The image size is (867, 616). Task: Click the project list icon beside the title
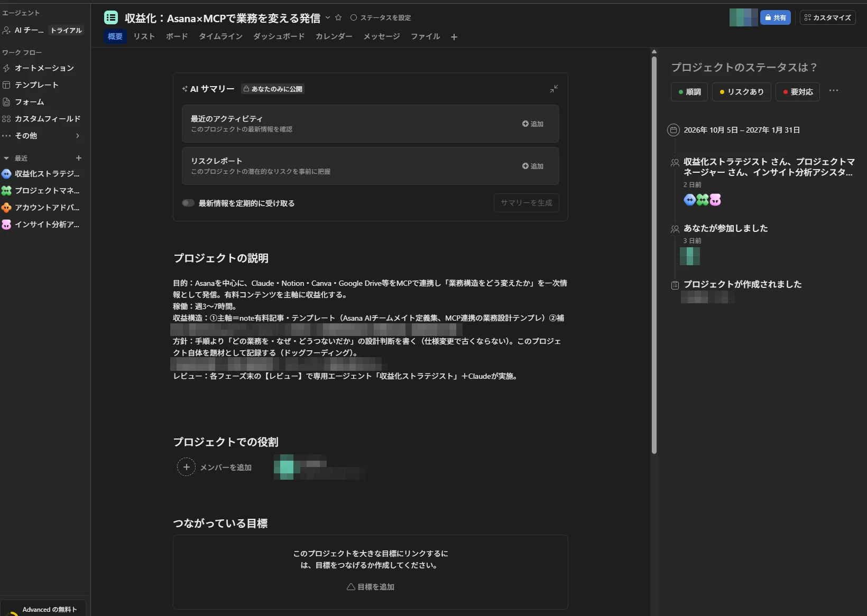[111, 17]
